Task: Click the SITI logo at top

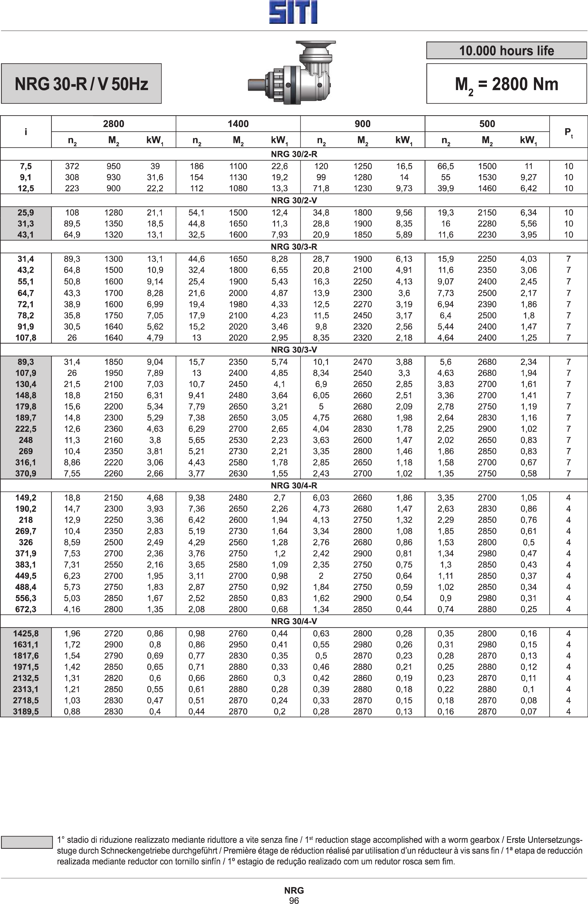Action: pyautogui.click(x=293, y=12)
